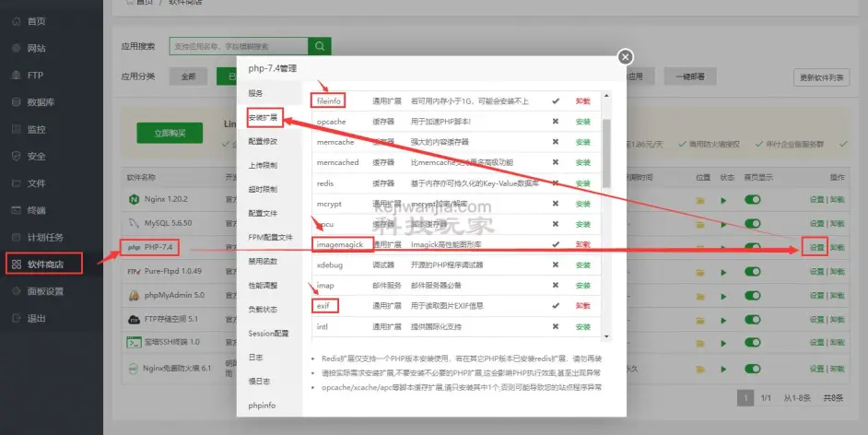Click the PHP-7.4 software name
The image size is (868, 435).
pos(158,247)
